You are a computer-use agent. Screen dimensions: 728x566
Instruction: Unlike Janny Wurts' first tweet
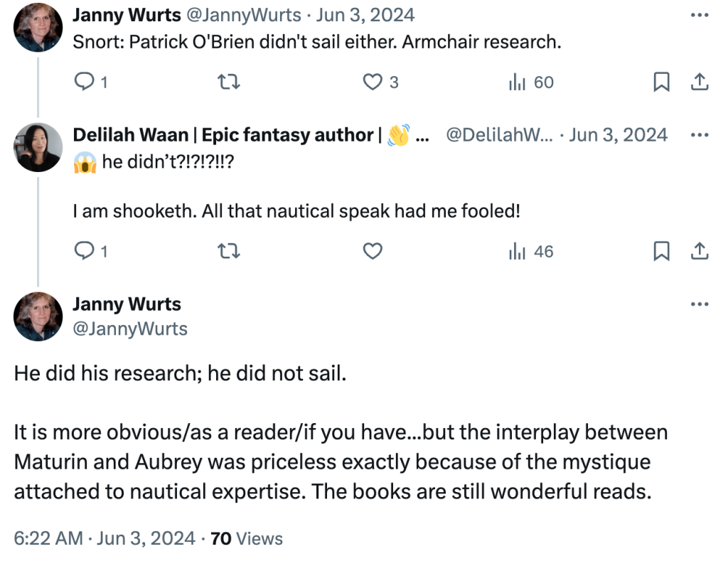coord(373,82)
